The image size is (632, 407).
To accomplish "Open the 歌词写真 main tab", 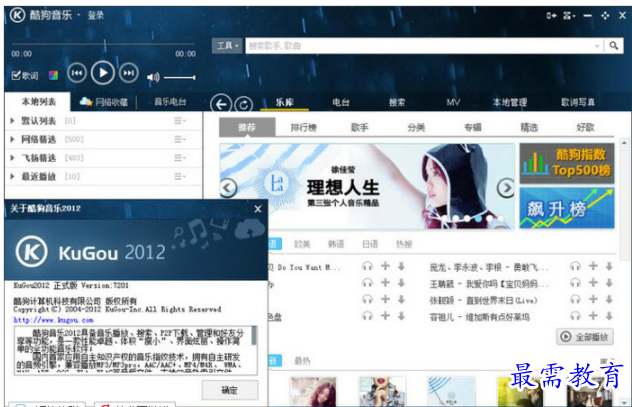I will (x=578, y=102).
